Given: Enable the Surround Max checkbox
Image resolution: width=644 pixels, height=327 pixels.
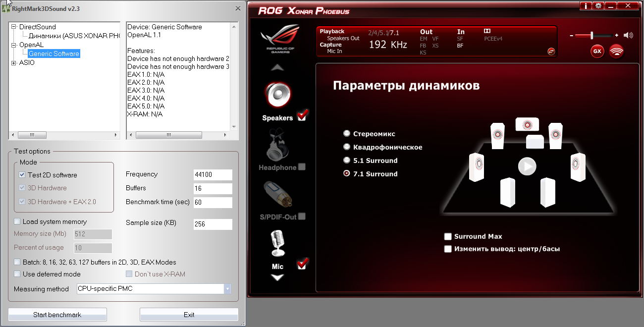Looking at the screenshot, I should [x=448, y=236].
